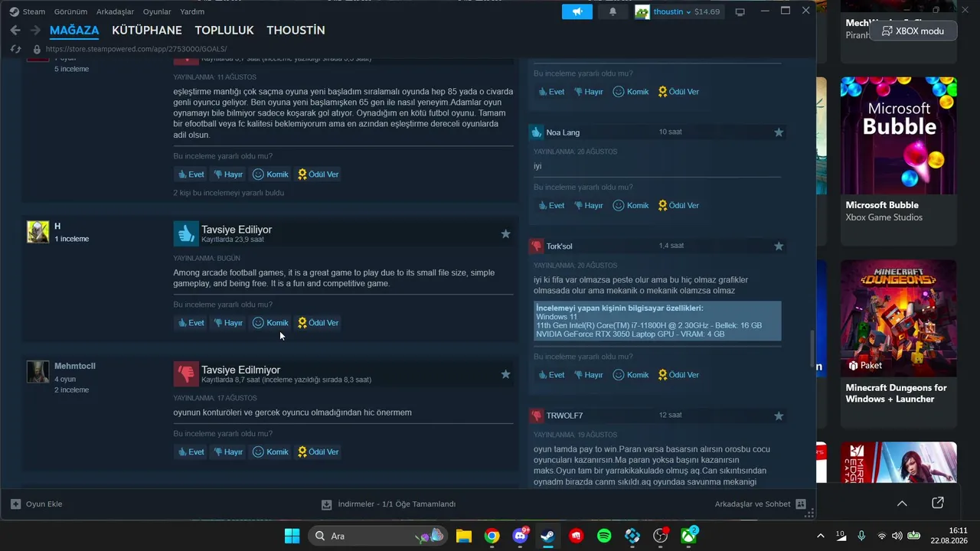
Task: Open the MAĞAZA tab
Action: 74,31
